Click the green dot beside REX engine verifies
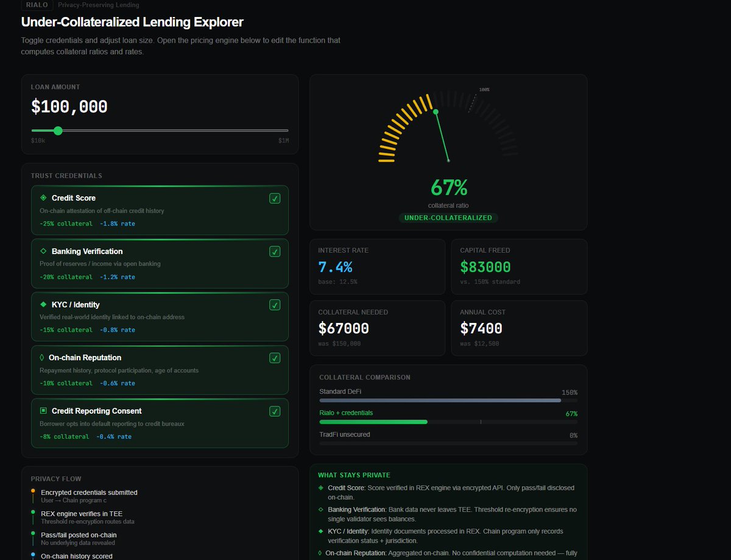This screenshot has width=731, height=560. tap(33, 512)
